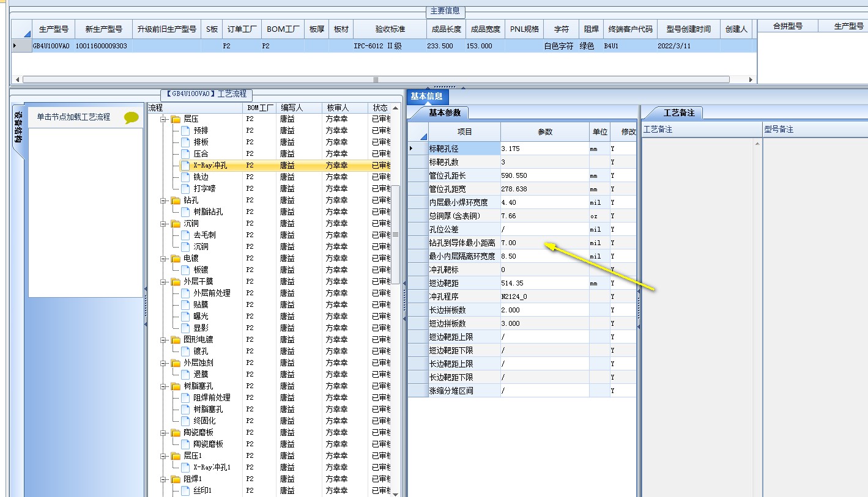Click the 丝印1 document icon
The width and height of the screenshot is (868, 497).
(185, 491)
